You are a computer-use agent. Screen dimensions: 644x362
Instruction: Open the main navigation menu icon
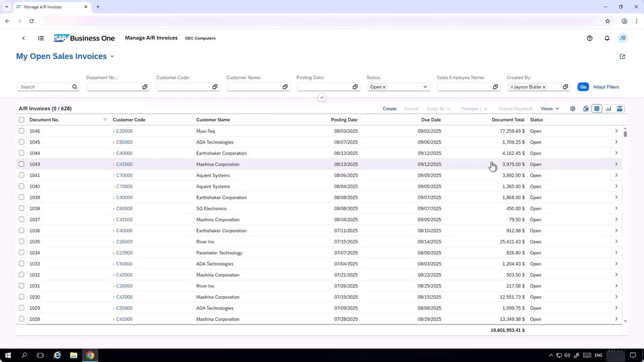tap(41, 38)
